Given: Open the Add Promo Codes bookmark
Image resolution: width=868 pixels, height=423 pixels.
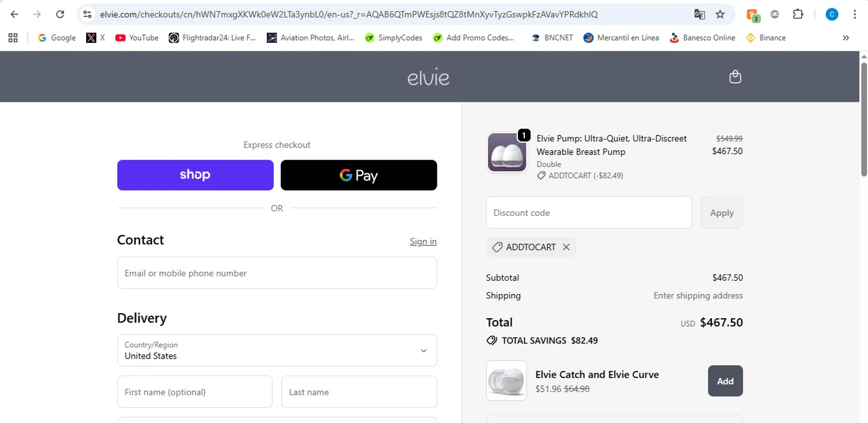Looking at the screenshot, I should pos(473,38).
